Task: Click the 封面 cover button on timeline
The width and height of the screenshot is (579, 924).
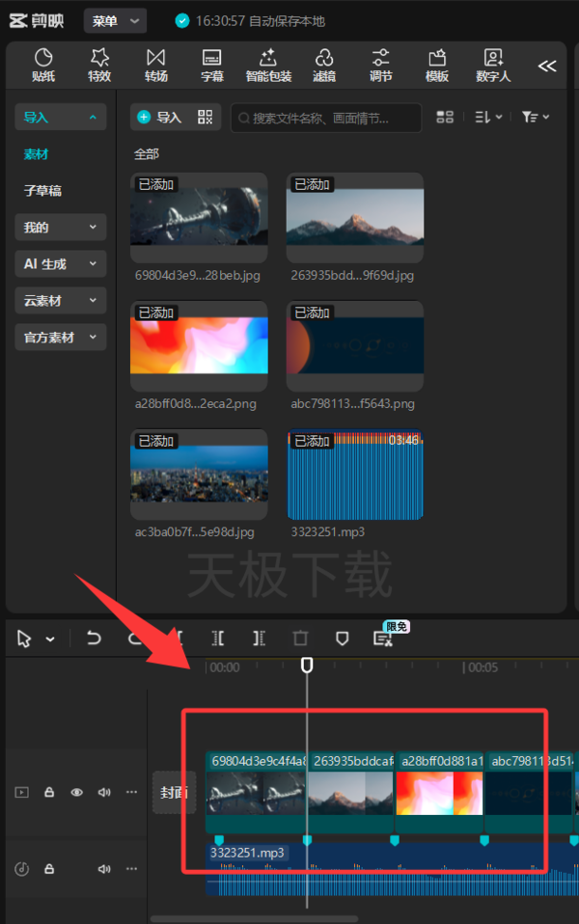Action: click(174, 792)
